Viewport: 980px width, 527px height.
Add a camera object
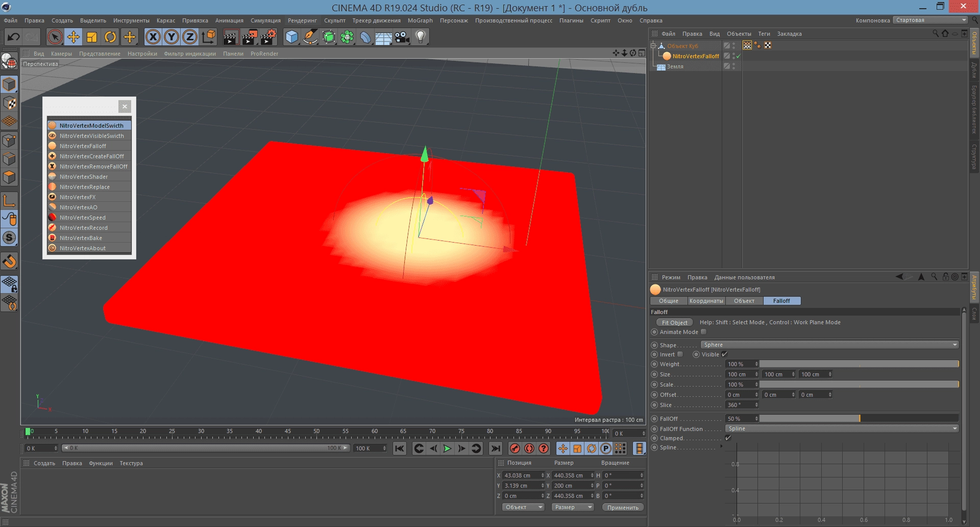402,37
